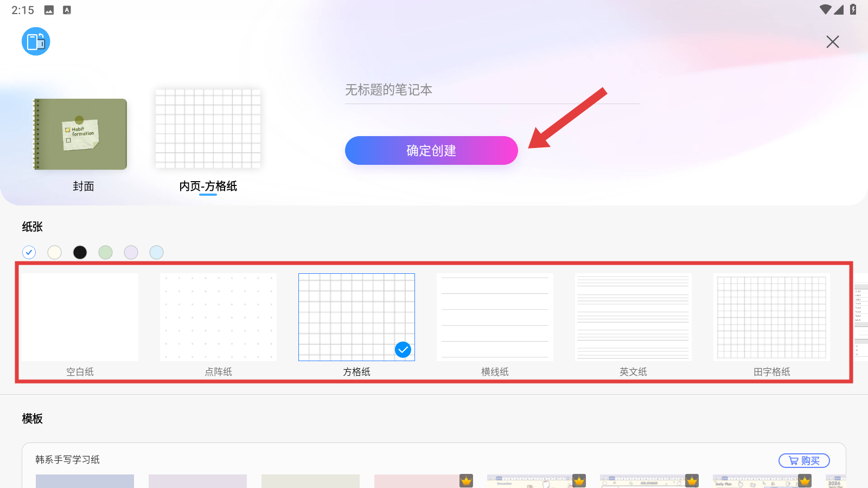This screenshot has height=488, width=868.
Task: Click 购买 to buy template pack
Action: coord(804,460)
